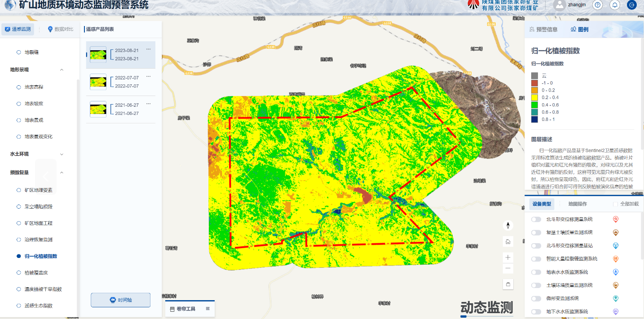Collapse the 地形景观 section
644x319 pixels.
tap(62, 70)
